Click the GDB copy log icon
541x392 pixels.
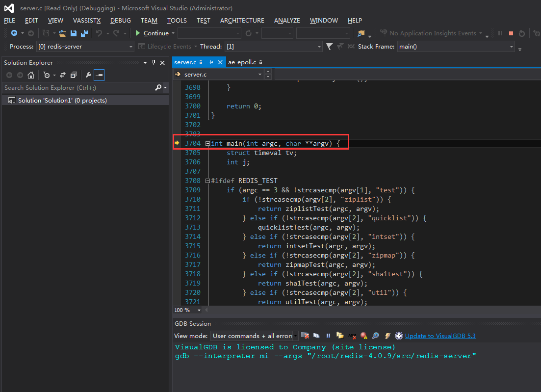click(316, 336)
